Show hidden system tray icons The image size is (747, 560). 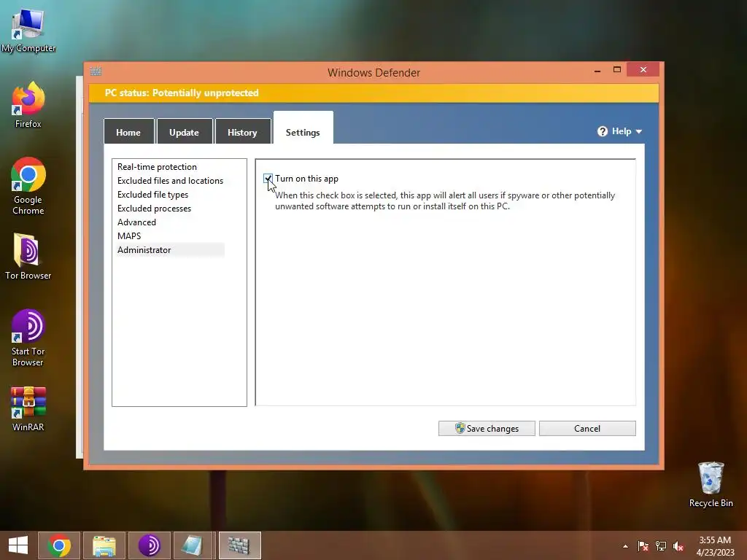pyautogui.click(x=625, y=546)
